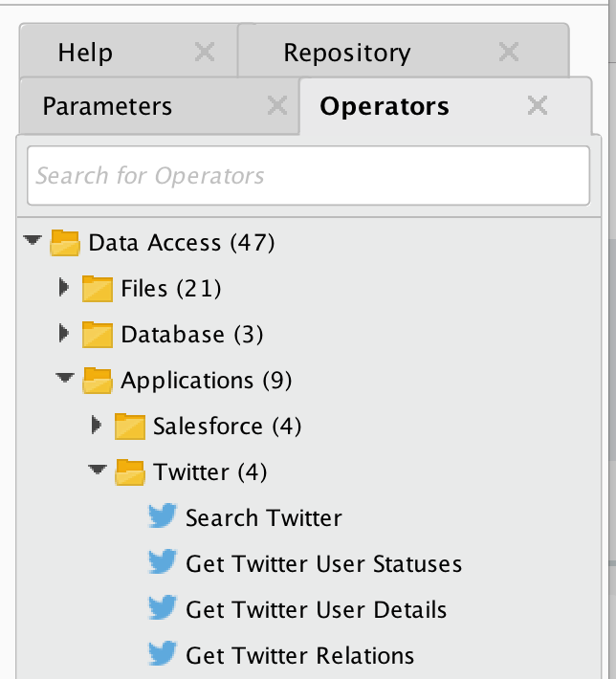Collapse the Twitter folder
The image size is (616, 679).
(x=98, y=470)
